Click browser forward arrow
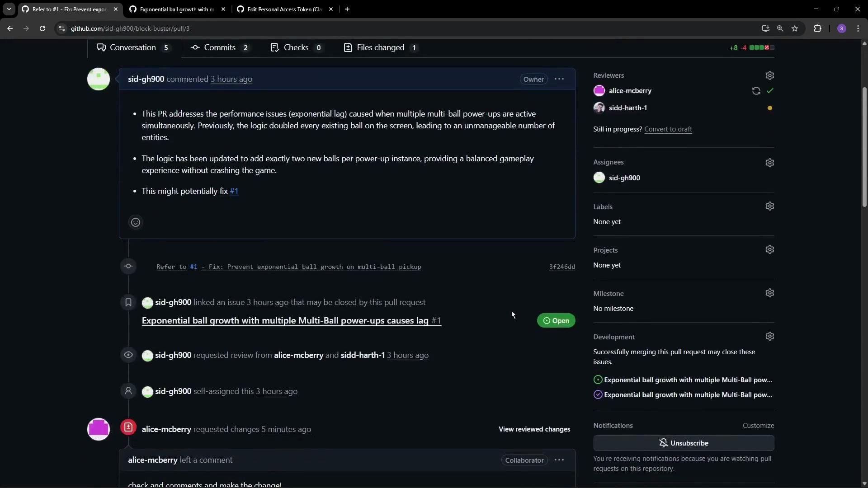868x488 pixels. [26, 28]
